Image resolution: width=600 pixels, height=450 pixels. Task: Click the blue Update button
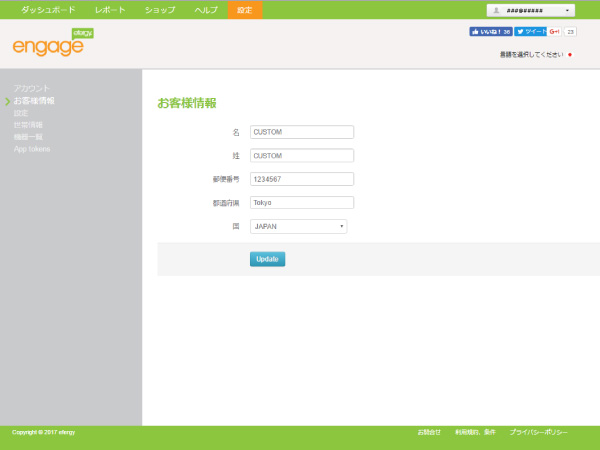[x=267, y=259]
